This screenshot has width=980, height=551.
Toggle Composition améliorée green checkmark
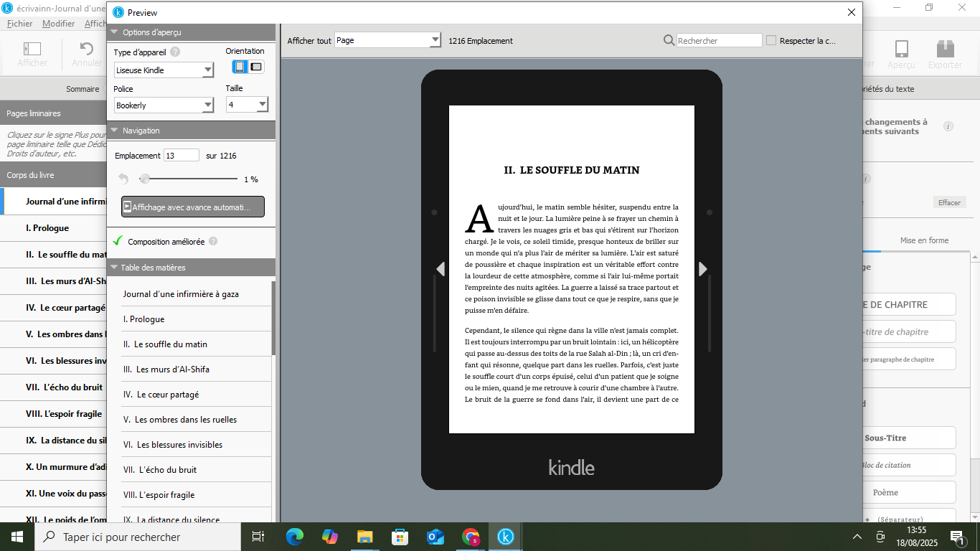click(118, 241)
